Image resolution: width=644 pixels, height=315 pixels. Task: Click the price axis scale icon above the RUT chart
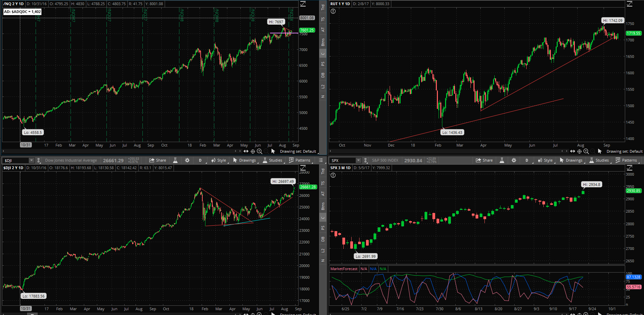click(630, 4)
